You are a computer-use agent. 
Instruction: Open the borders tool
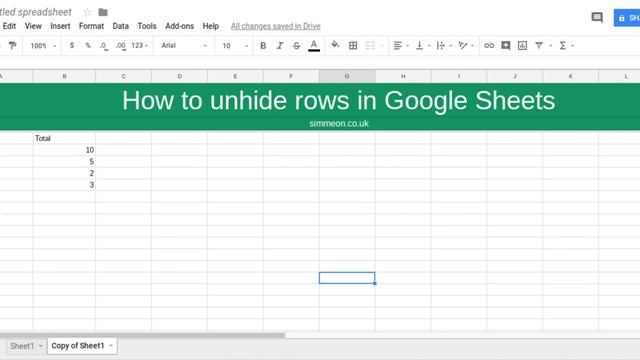click(353, 46)
